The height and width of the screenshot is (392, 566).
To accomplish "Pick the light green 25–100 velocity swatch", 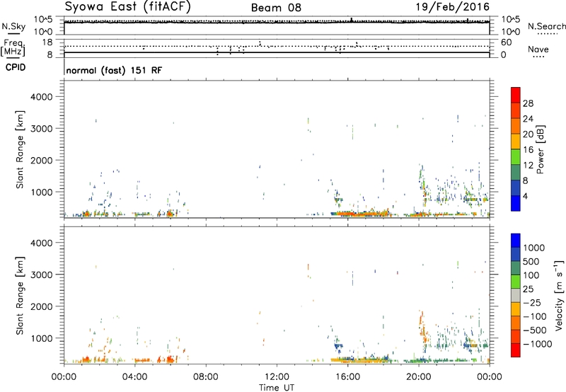I will (x=516, y=282).
